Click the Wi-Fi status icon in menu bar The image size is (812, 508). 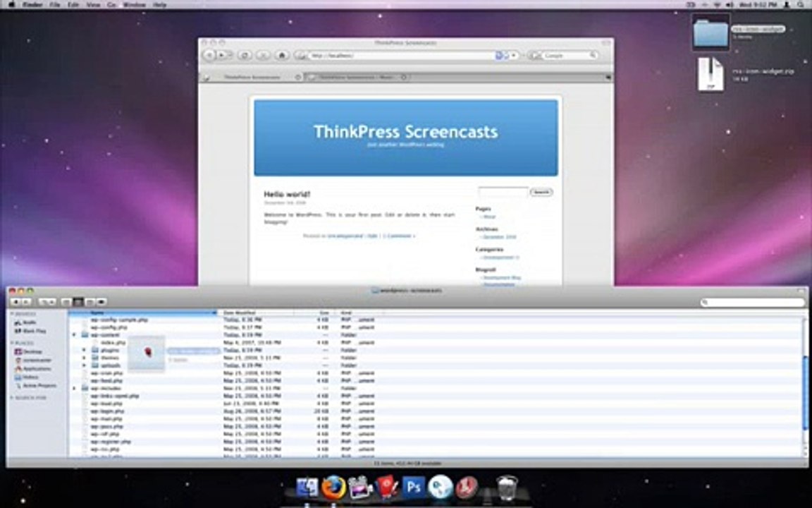[x=718, y=4]
